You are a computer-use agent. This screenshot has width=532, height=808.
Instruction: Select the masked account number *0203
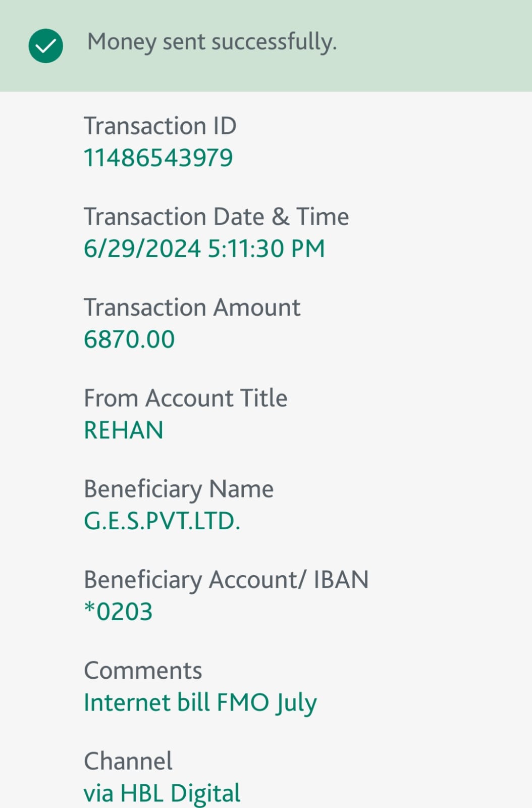119,612
